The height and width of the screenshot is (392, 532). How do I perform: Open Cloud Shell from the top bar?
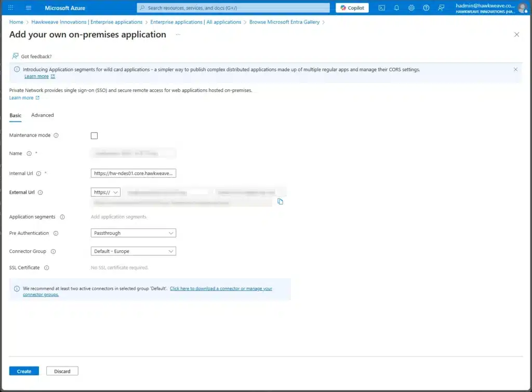382,8
